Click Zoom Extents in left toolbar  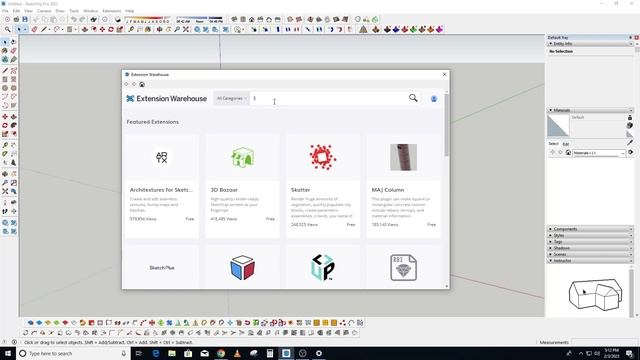[5, 191]
